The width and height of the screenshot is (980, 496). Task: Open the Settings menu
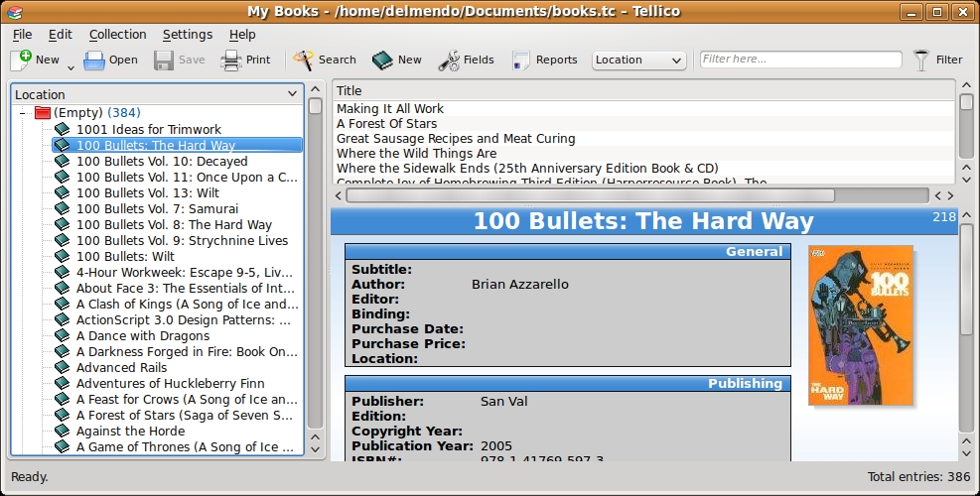click(187, 34)
